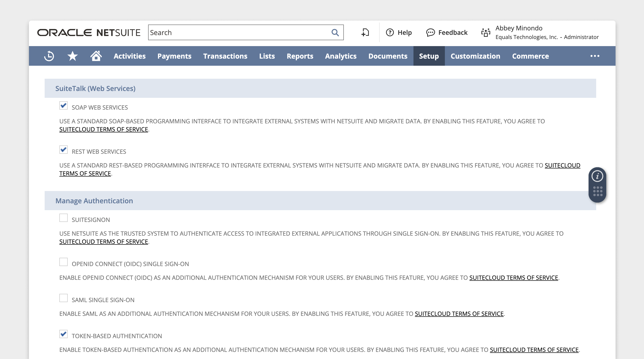The height and width of the screenshot is (359, 644).
Task: Expand the navigation overflow three-dots menu
Action: coord(595,56)
